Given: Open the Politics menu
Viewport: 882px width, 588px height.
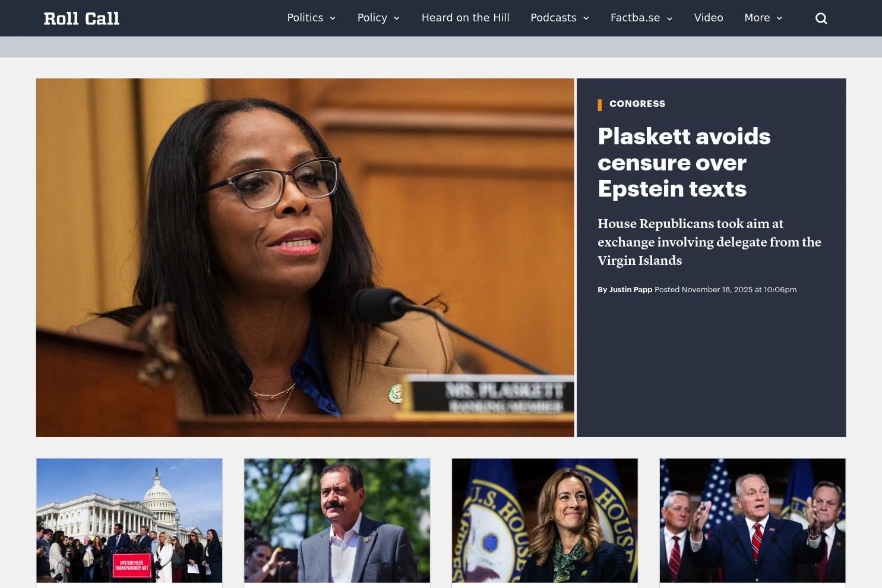Looking at the screenshot, I should point(305,18).
